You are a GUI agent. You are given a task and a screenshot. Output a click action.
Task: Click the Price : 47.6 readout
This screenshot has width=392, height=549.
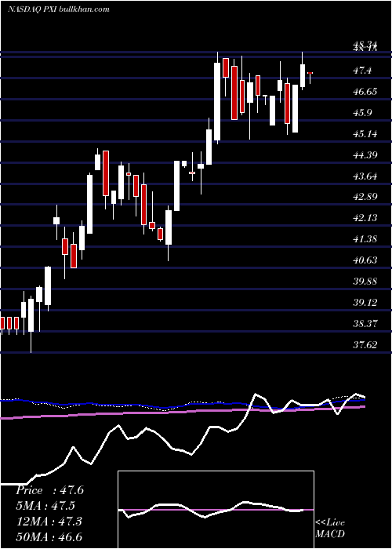[x=49, y=490]
